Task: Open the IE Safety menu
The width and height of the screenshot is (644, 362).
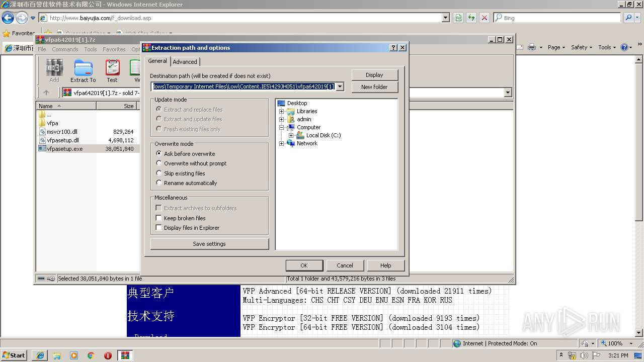Action: (x=582, y=47)
